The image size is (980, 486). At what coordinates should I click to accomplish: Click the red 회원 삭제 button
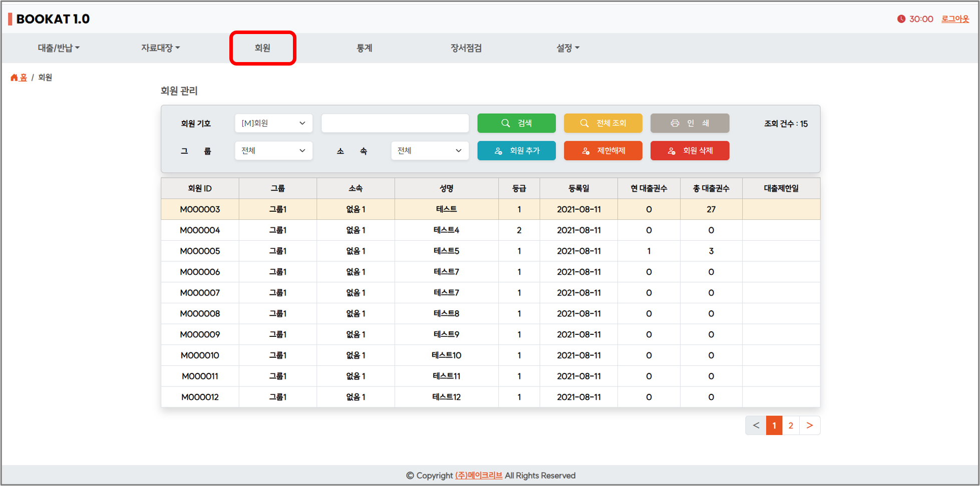[x=690, y=151]
